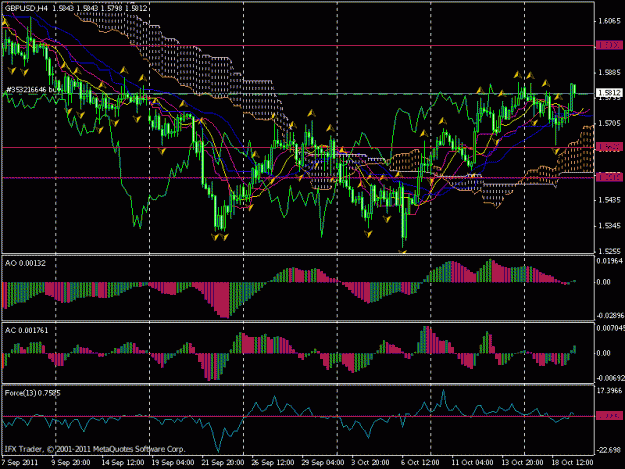
Task: Click the 1.5435 price scale value
Action: coord(609,200)
